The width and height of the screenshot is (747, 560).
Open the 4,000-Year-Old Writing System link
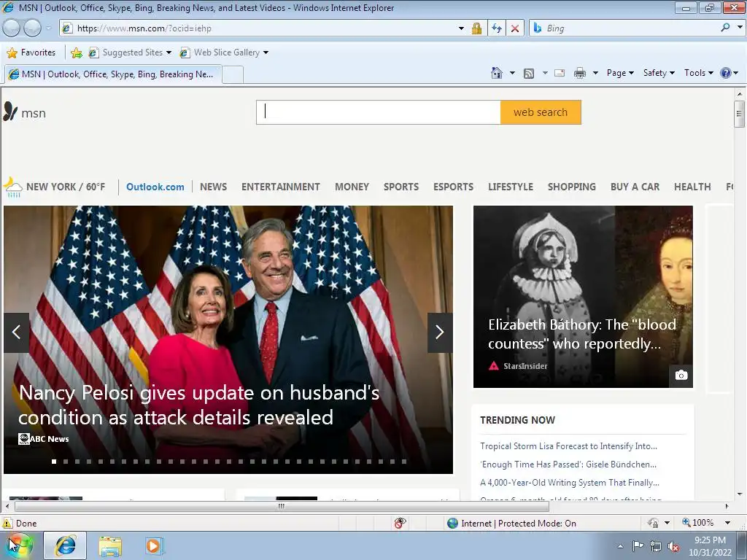point(570,483)
